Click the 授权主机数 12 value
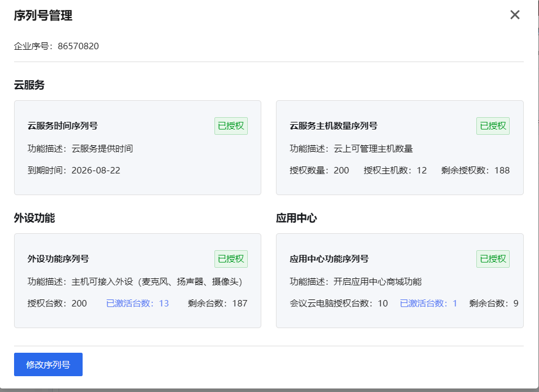Screen dimensions: 539x392 395,171
